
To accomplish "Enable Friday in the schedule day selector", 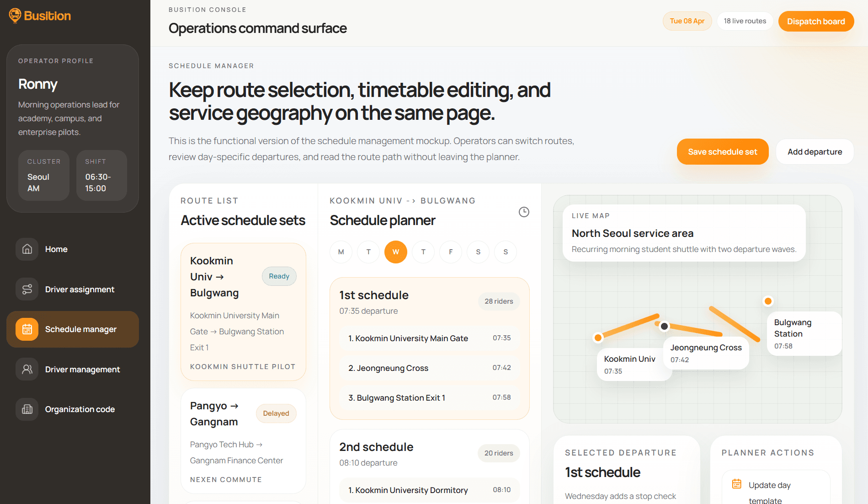I will pyautogui.click(x=451, y=252).
